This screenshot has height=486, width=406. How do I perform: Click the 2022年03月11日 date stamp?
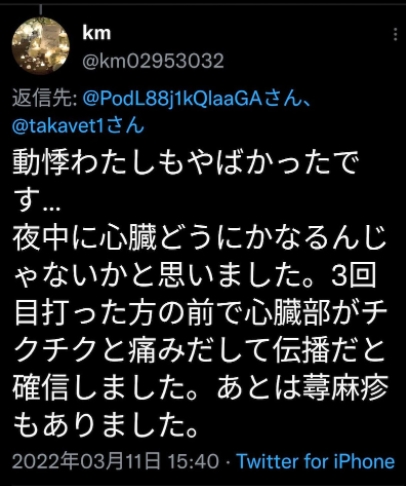tap(86, 462)
